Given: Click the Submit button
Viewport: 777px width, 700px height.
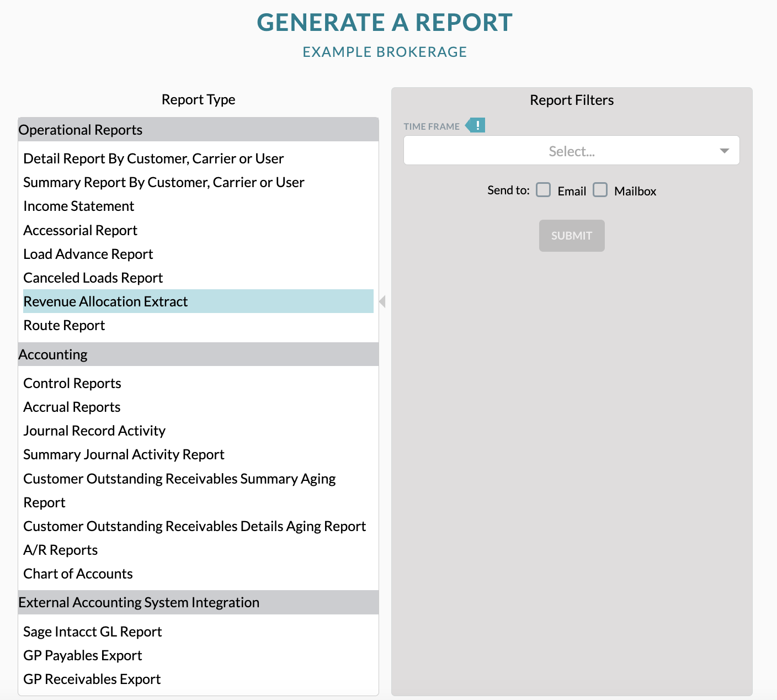Looking at the screenshot, I should pyautogui.click(x=572, y=236).
